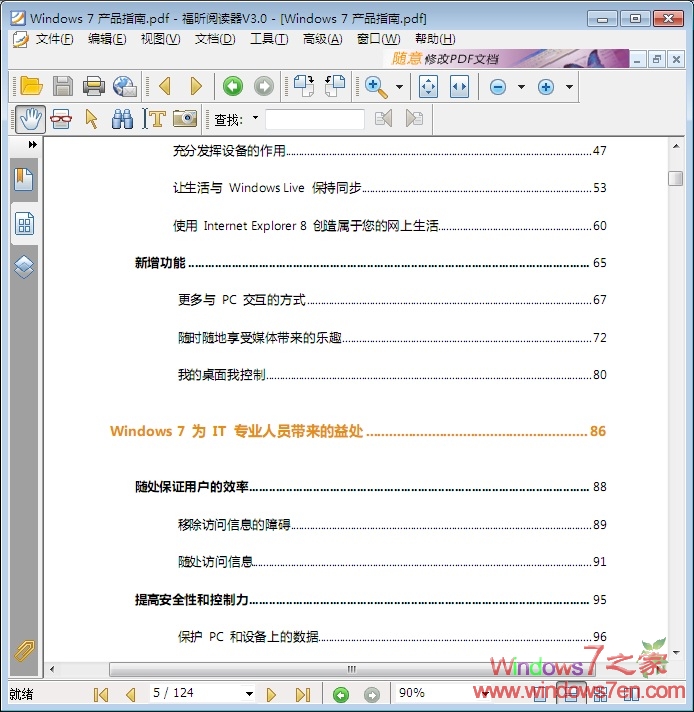Open the 查找 search options dropdown
This screenshot has width=694, height=712.
pos(255,118)
